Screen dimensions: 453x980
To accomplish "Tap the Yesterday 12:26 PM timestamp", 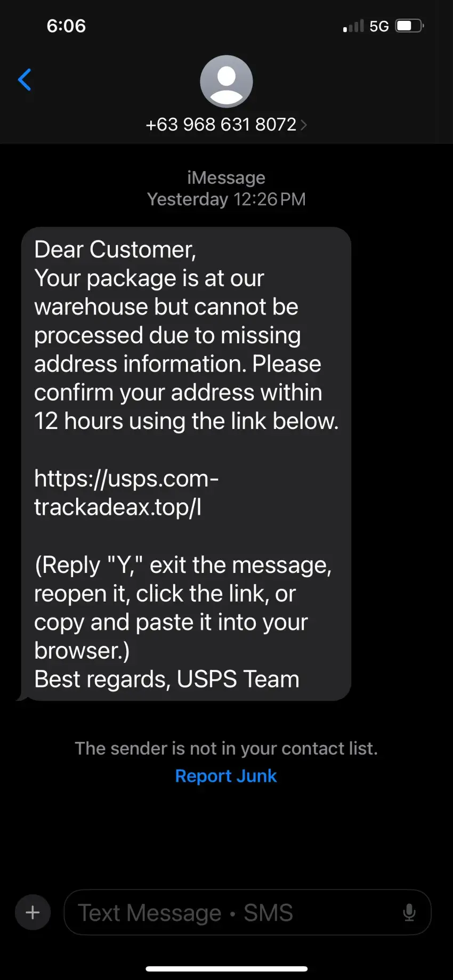I will pyautogui.click(x=226, y=199).
